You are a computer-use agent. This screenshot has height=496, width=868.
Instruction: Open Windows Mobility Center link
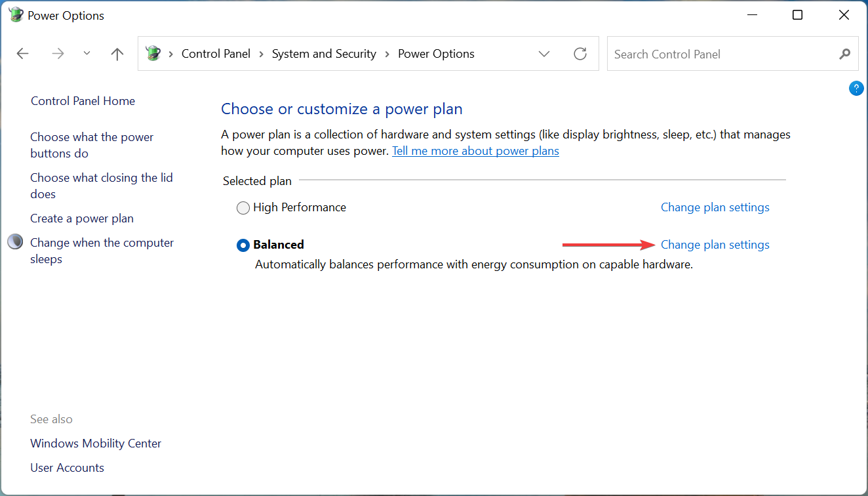pos(96,444)
